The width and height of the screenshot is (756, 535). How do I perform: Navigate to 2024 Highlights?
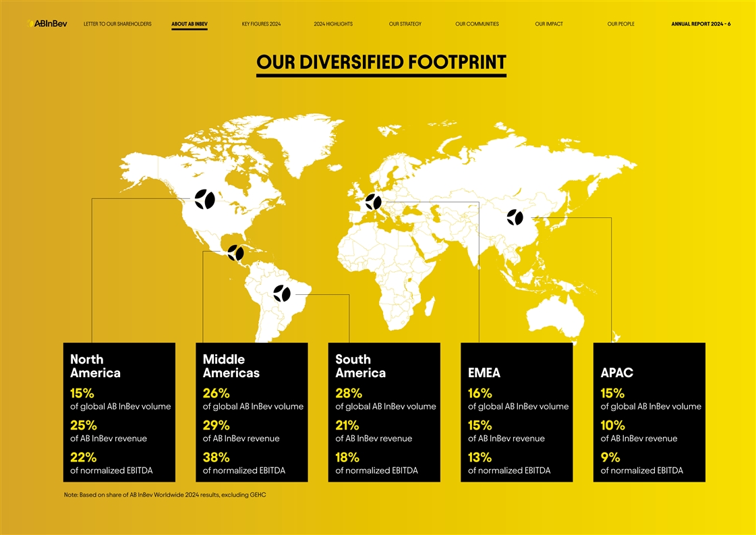[333, 24]
